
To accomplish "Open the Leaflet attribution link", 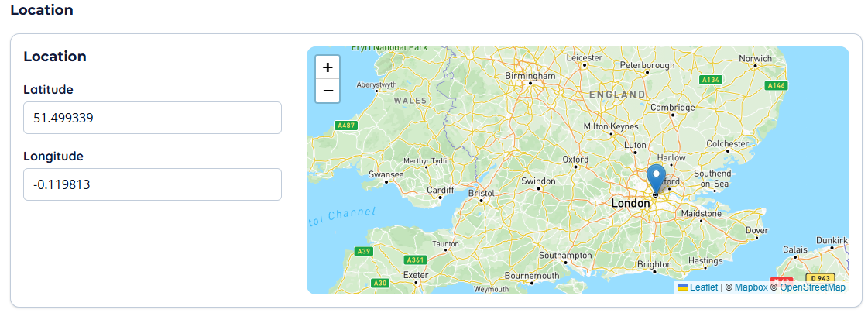I will [x=703, y=287].
